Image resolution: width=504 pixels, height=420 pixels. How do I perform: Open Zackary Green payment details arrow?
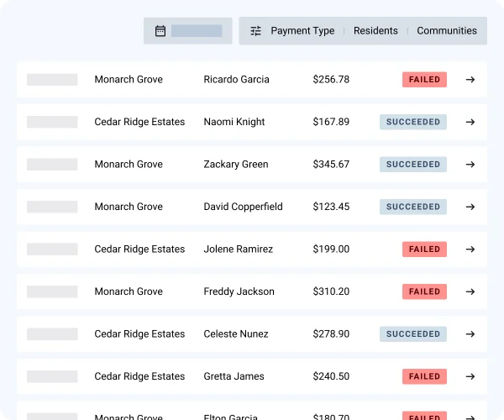click(x=470, y=165)
